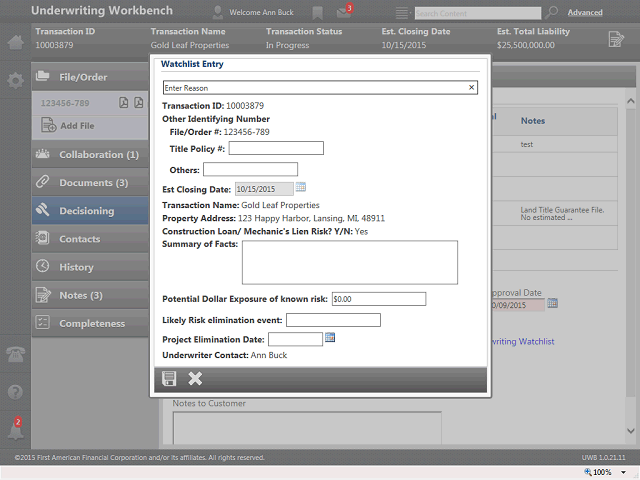
Task: Open second PDF icon for file 123456-789
Action: (139, 102)
